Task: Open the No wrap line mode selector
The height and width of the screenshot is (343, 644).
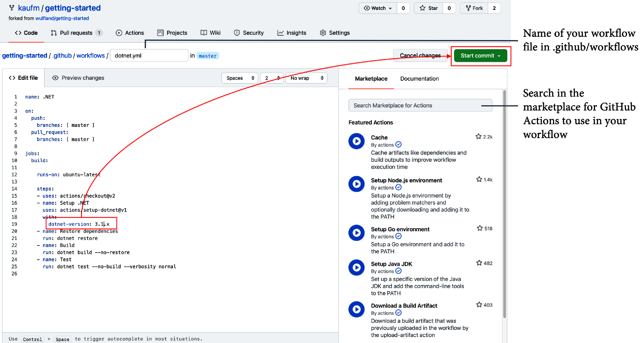Action: 306,78
